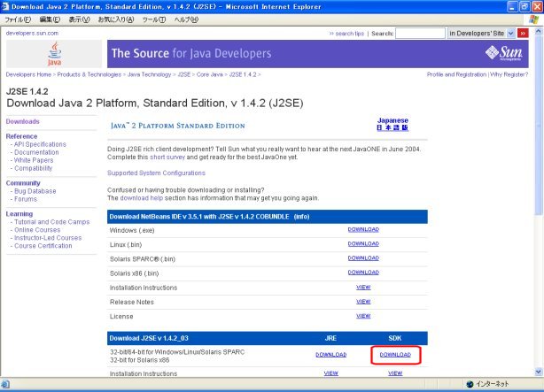The image size is (544, 392).
Task: Open the ファイル (File) menu
Action: click(x=18, y=19)
